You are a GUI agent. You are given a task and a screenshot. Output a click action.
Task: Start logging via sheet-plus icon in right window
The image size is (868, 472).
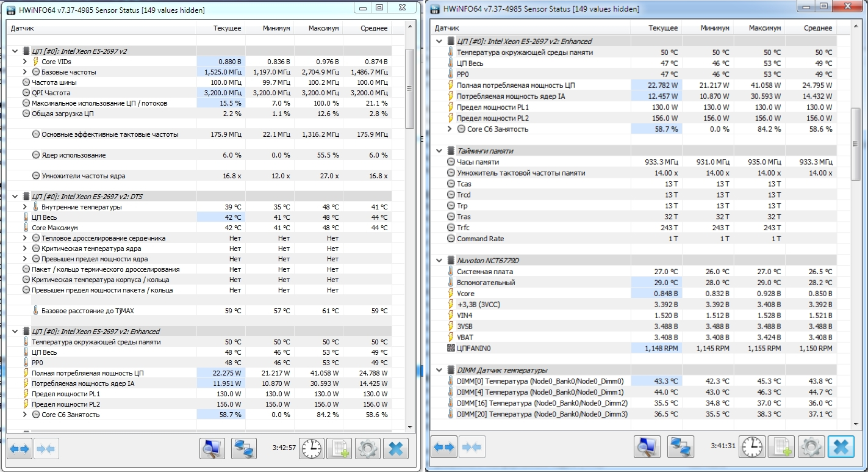[781, 447]
